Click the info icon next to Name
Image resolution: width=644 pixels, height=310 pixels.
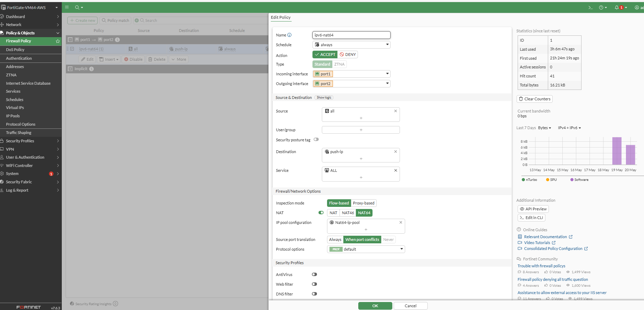coord(290,35)
